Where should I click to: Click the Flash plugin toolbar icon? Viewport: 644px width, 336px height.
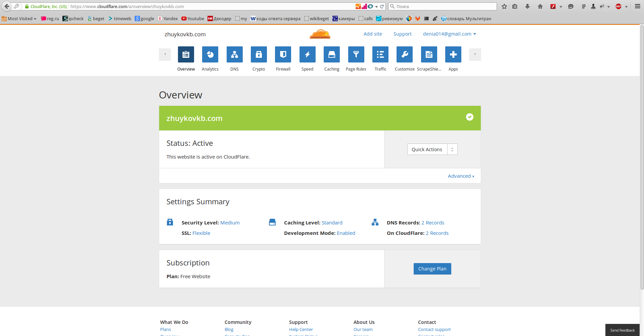tap(553, 6)
